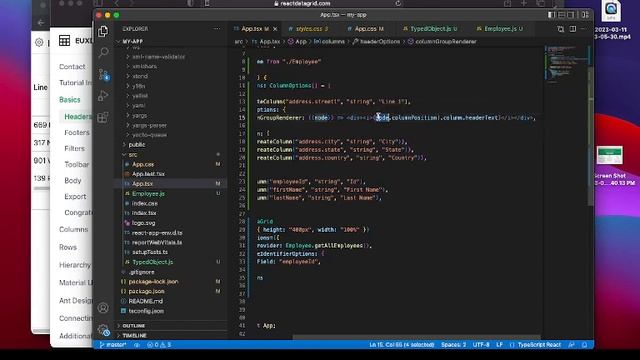Synchronize changes via status bar cloud icon
The image size is (640, 360).
pos(137,345)
